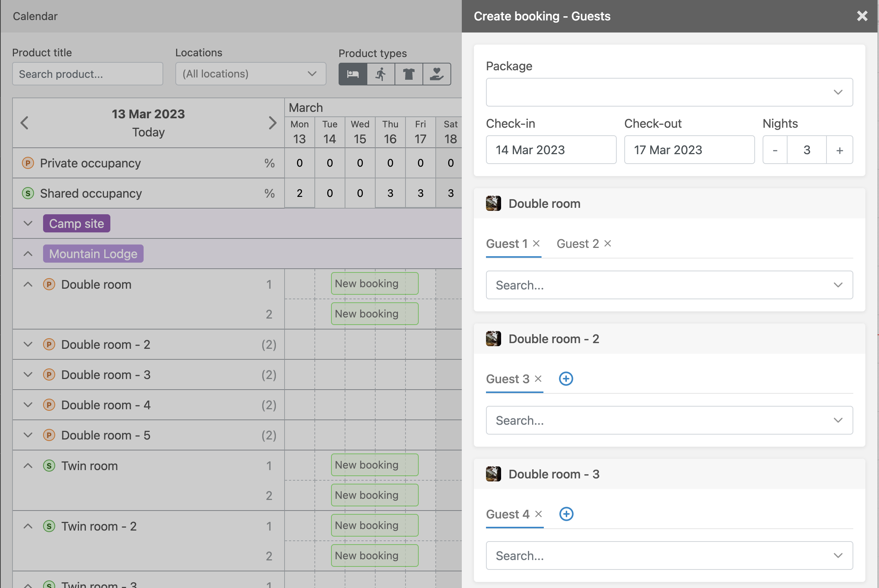Click the Nights value field
879x588 pixels.
tap(807, 150)
